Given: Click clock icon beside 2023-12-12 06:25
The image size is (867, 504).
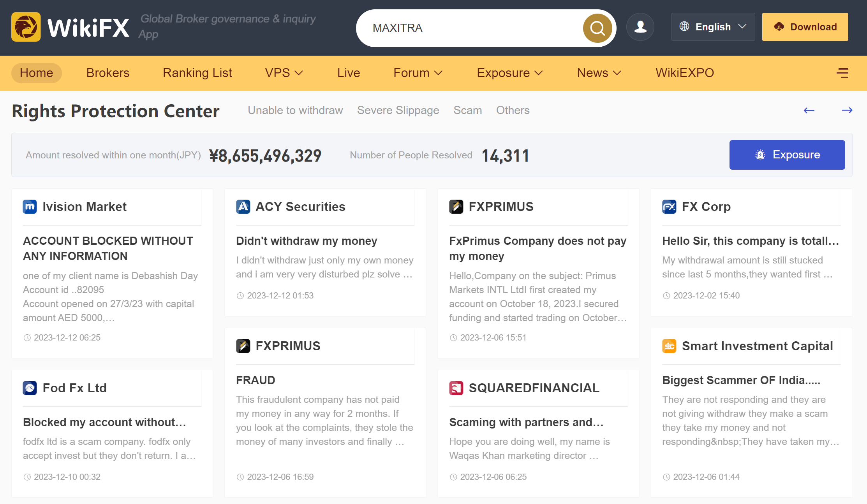Looking at the screenshot, I should [x=27, y=338].
